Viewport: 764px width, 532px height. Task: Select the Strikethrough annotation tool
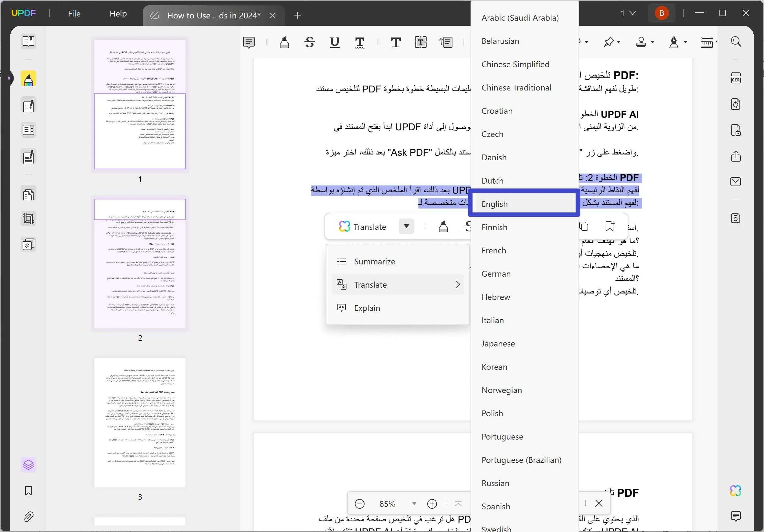(x=310, y=42)
